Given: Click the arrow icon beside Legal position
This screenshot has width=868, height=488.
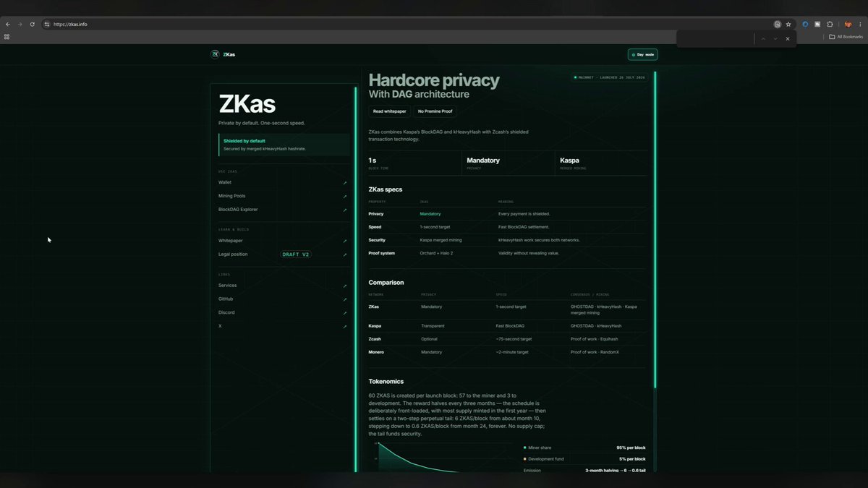Looking at the screenshot, I should (345, 254).
